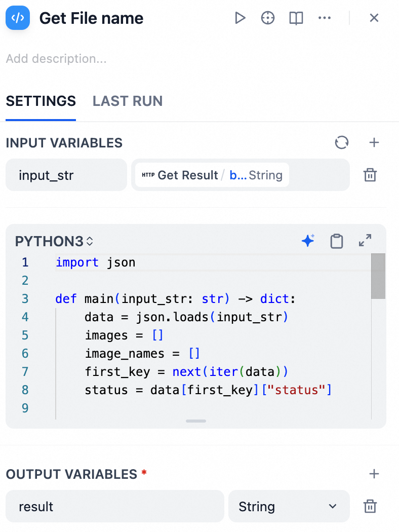This screenshot has height=532, width=399.
Task: Click the OUTPUT VARIABLES heading
Action: coord(71,474)
